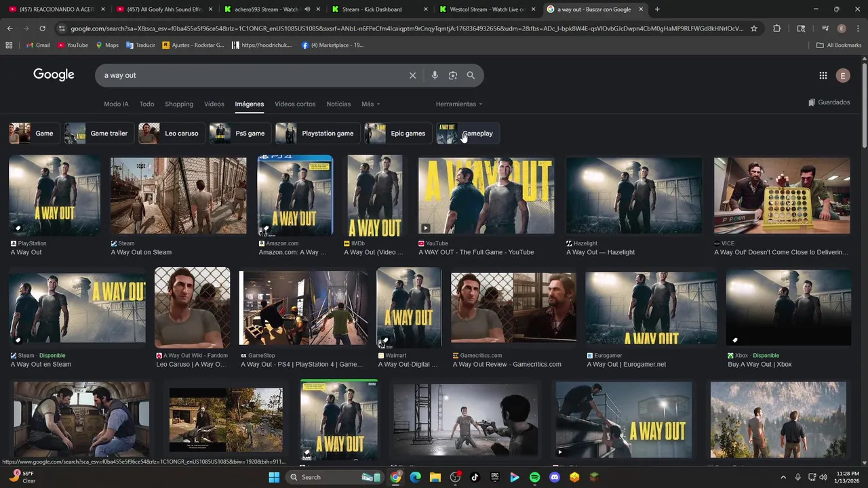Image resolution: width=868 pixels, height=488 pixels.
Task: Open Microsoft Edge from the taskbar
Action: pos(415,477)
